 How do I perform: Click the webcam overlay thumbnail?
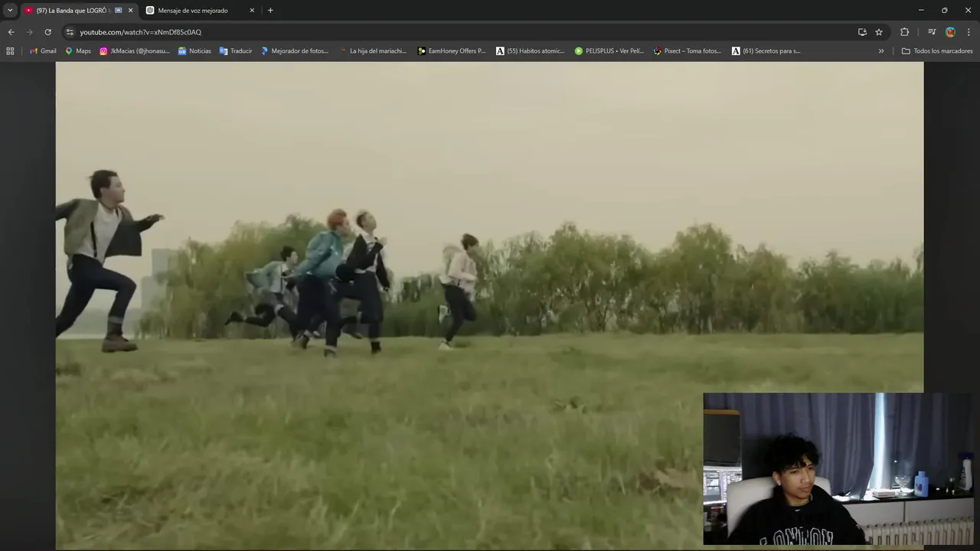pos(838,468)
